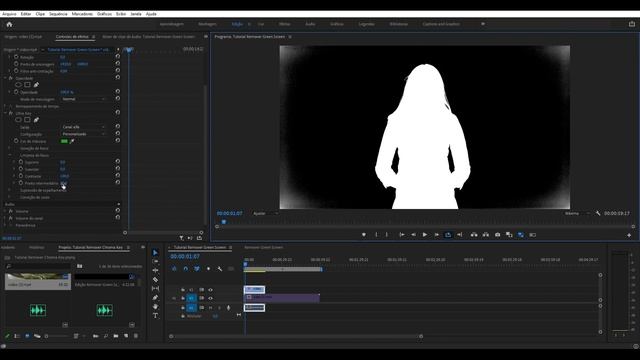Draw free bezier mask under Ultra Key
Viewport: 640px width, 360px height.
click(x=36, y=120)
